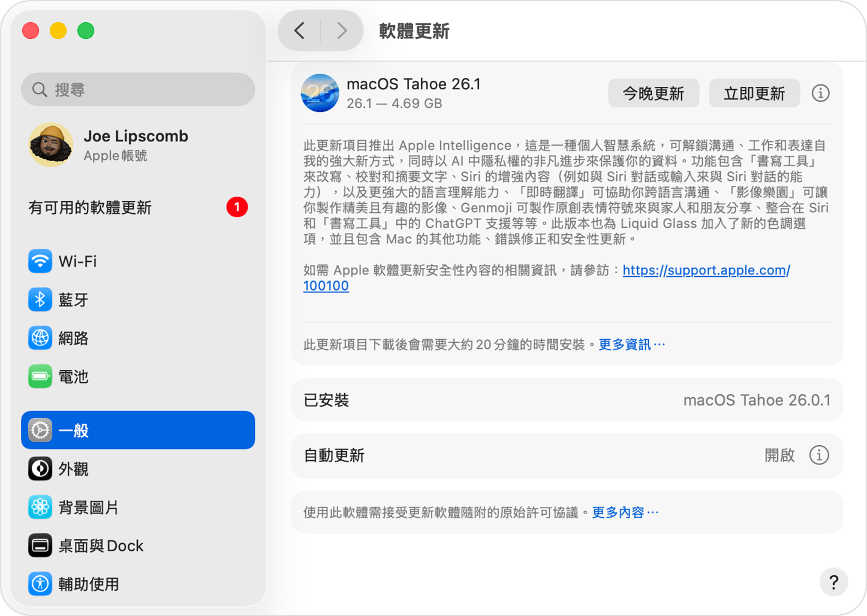This screenshot has width=867, height=616.
Task: Click the battery icon for 電池
Action: point(40,376)
